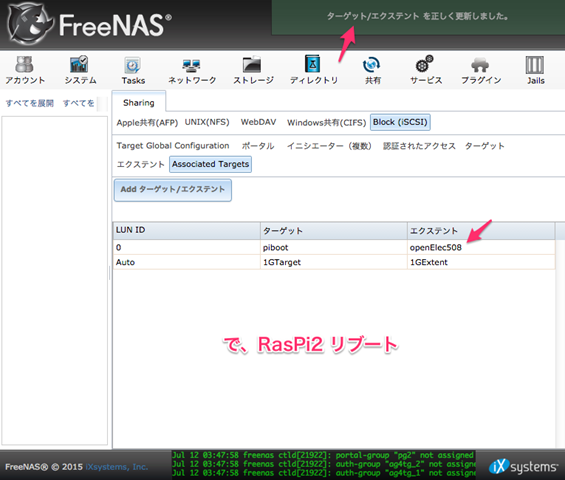This screenshot has width=565, height=480.
Task: Open the 共有 (Sharing) toolbar icon
Action: pyautogui.click(x=372, y=70)
